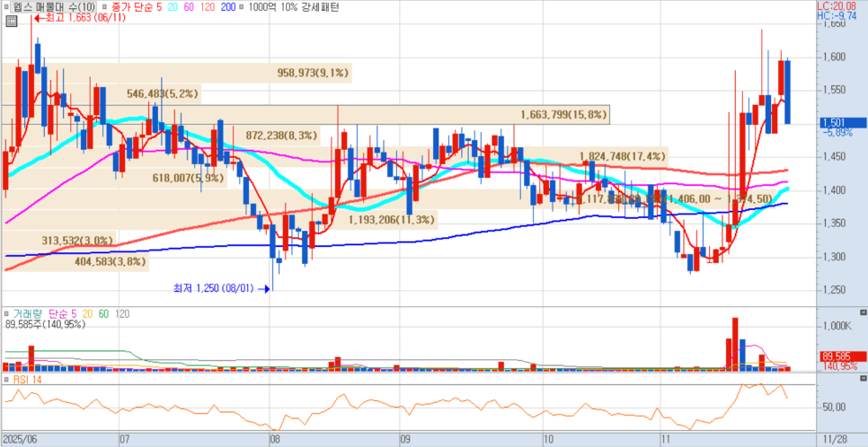Click the 872,238(8.3%) volume profile label
The width and height of the screenshot is (868, 447).
coord(282,135)
